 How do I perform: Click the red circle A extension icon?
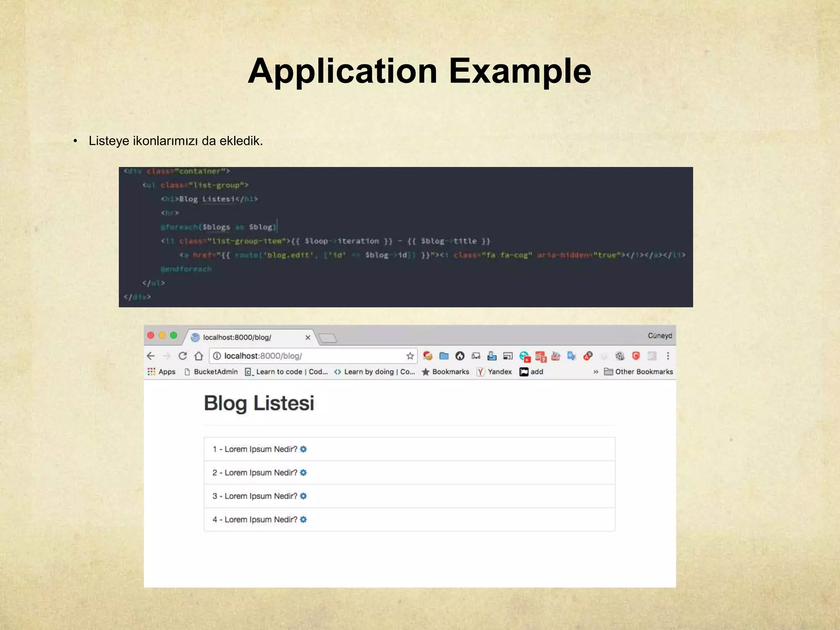point(588,356)
